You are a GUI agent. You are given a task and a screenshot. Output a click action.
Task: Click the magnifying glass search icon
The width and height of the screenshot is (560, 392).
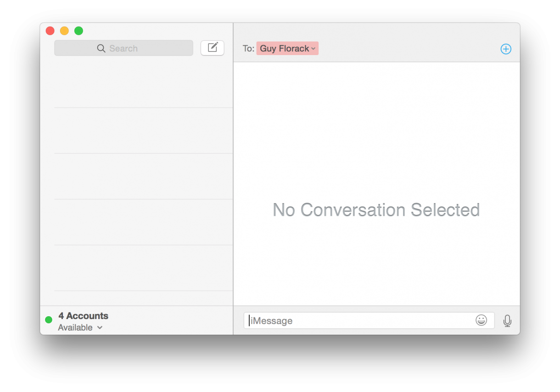pos(101,48)
